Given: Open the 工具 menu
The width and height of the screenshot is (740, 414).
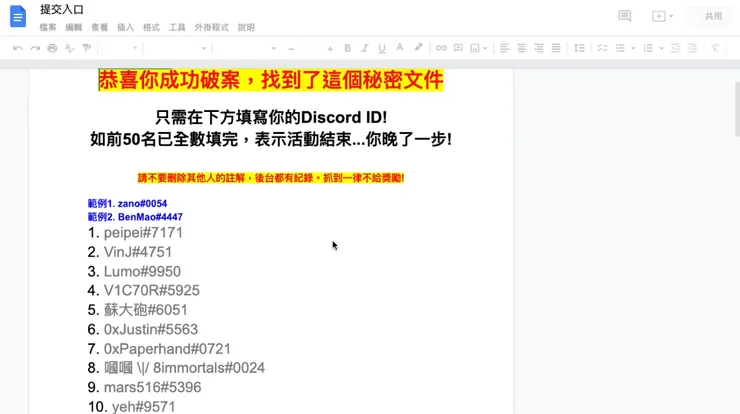Looking at the screenshot, I should (x=177, y=27).
